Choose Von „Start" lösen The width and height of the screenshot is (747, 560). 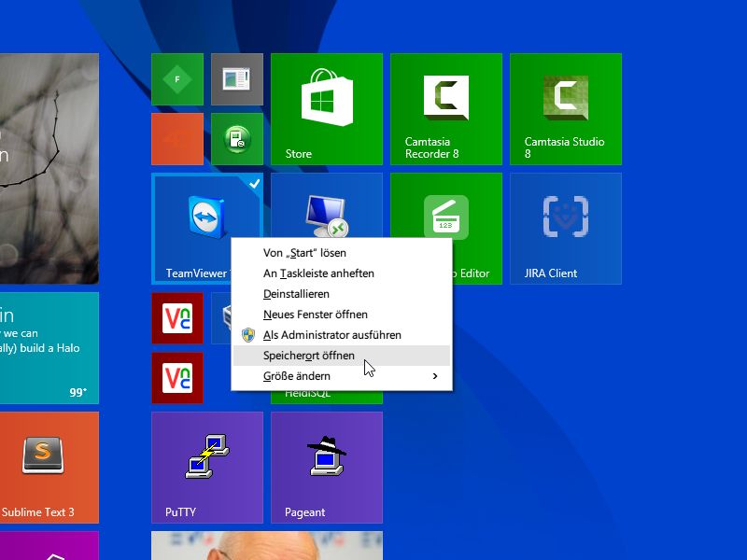[x=342, y=253]
